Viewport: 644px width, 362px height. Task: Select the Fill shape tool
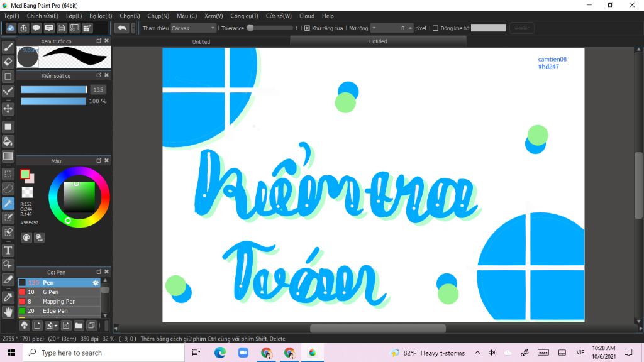tap(8, 127)
